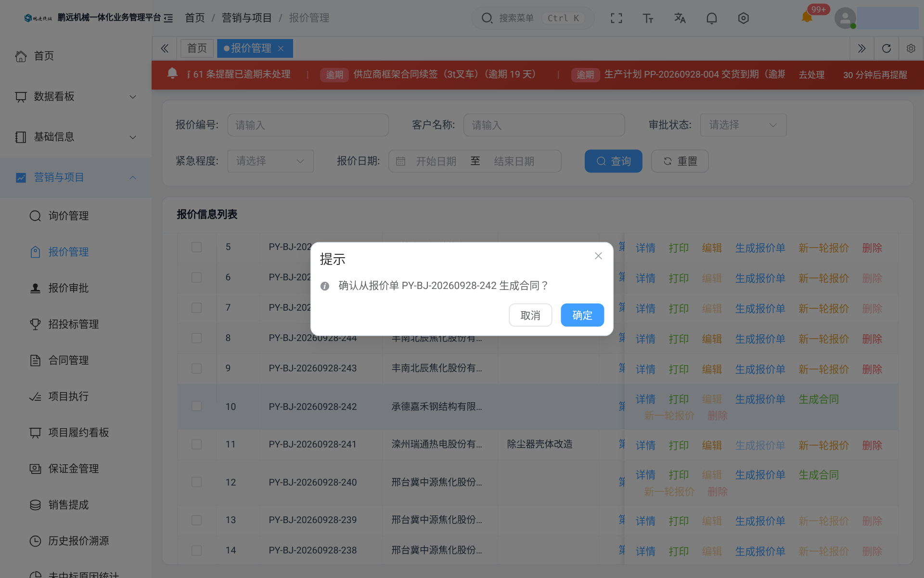
Task: Switch to the 首页 tab
Action: (197, 48)
